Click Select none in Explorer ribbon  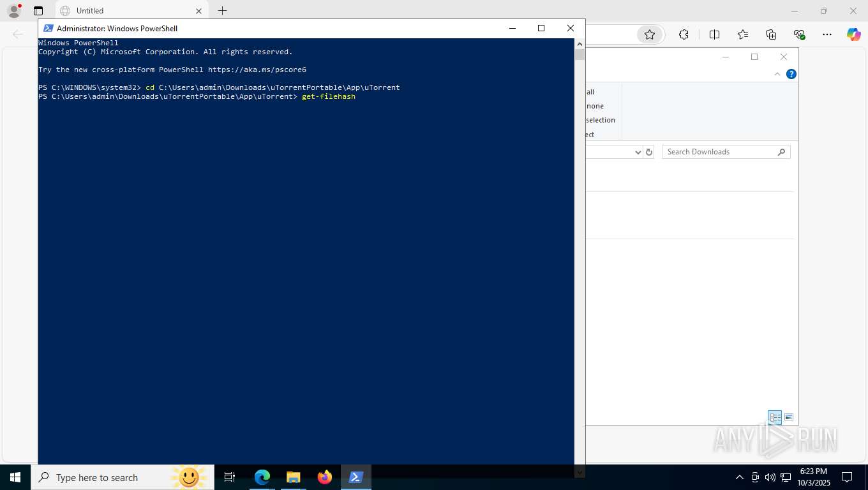click(x=595, y=106)
